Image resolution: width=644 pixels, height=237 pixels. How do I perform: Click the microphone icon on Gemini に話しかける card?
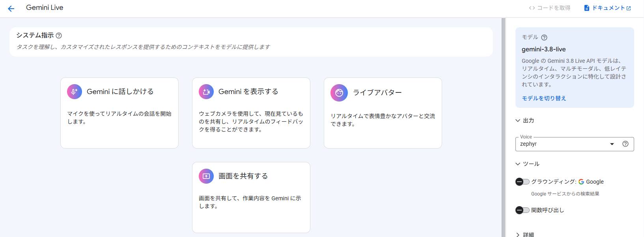click(x=75, y=92)
